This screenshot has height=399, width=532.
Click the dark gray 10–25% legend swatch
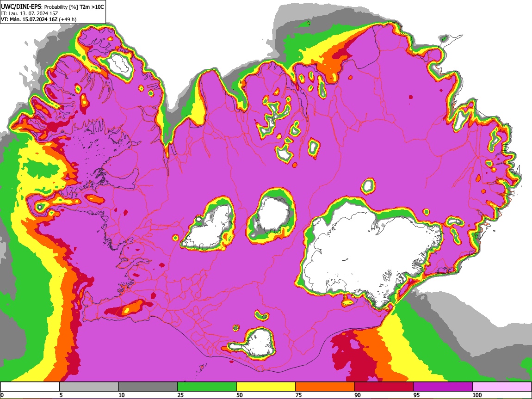[x=148, y=387]
